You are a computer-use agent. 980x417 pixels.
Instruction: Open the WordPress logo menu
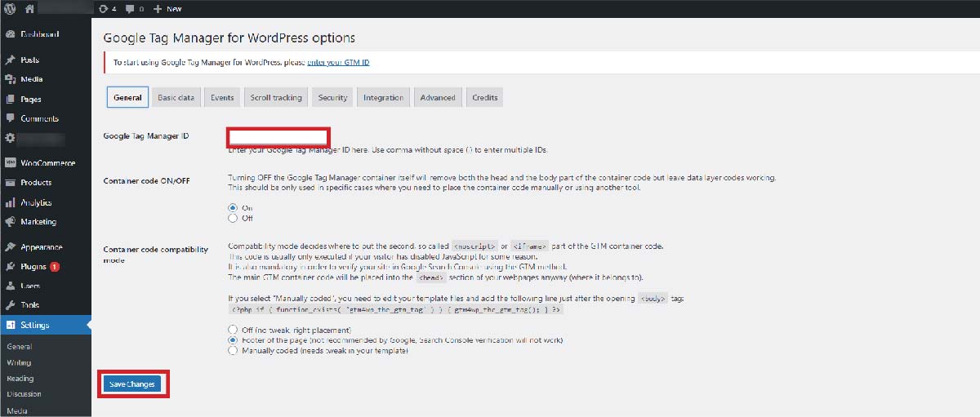pyautogui.click(x=10, y=8)
